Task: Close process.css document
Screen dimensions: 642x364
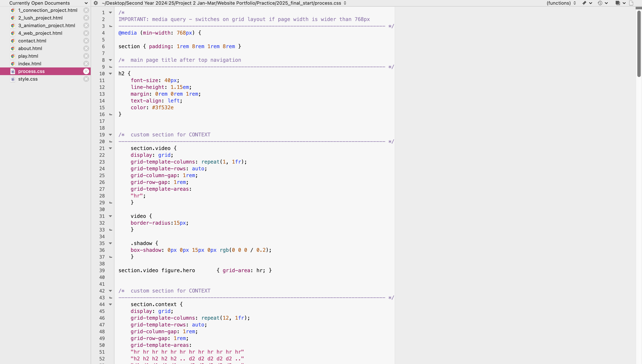Action: tap(86, 71)
